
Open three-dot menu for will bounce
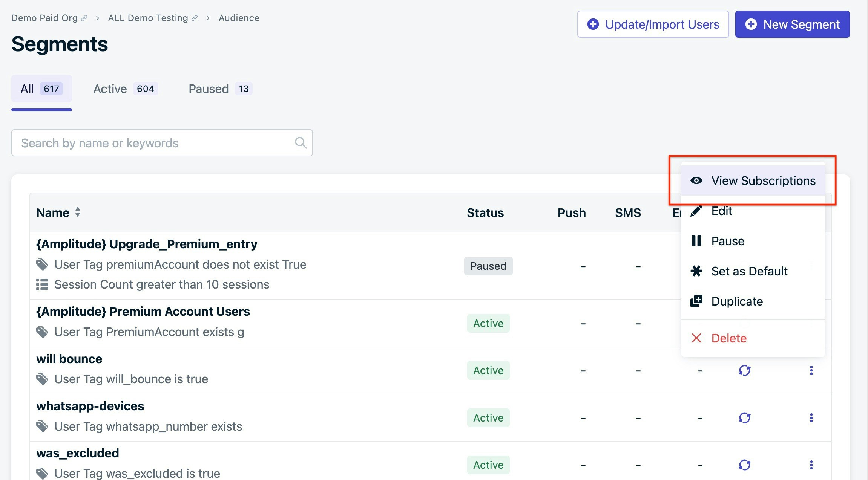click(x=811, y=370)
